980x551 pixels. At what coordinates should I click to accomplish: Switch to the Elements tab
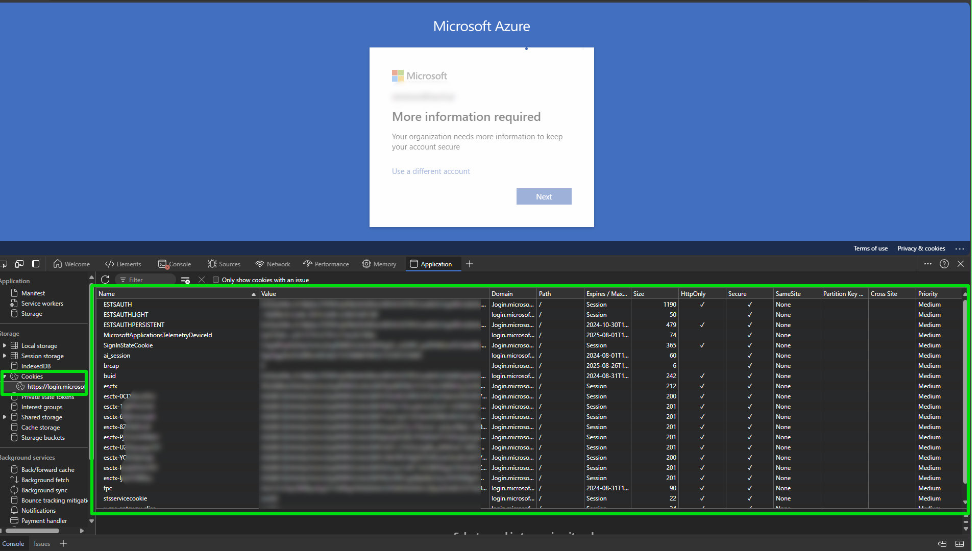tap(123, 264)
